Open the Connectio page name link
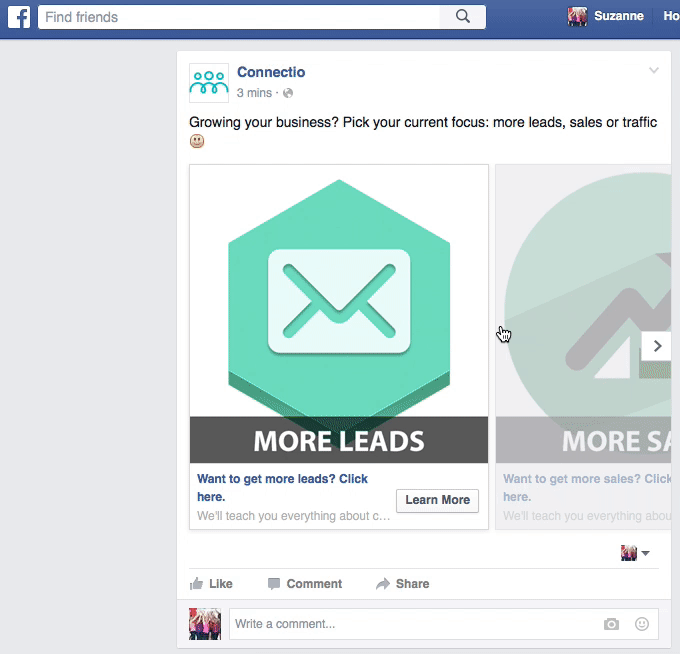680x654 pixels. pyautogui.click(x=271, y=72)
